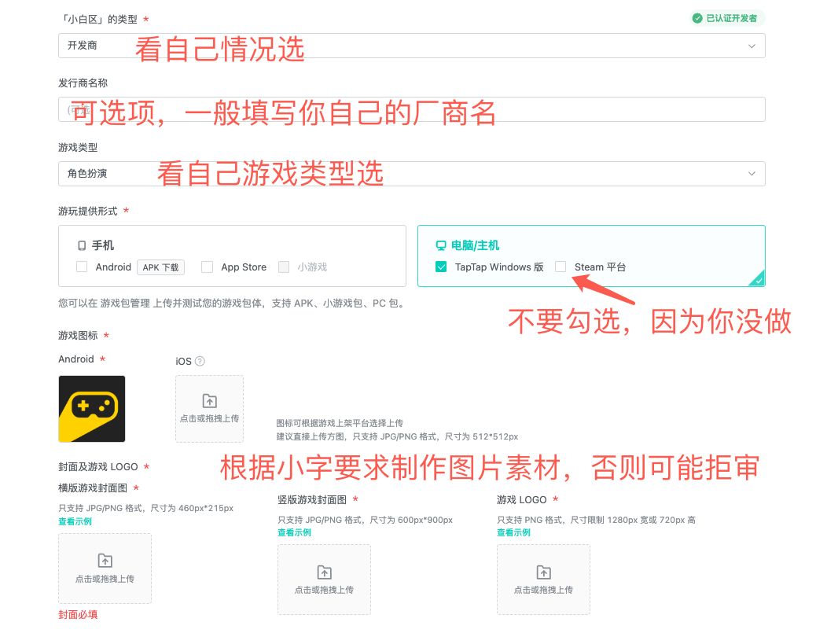Check the App Store checkbox
The height and width of the screenshot is (644, 827).
pos(208,267)
